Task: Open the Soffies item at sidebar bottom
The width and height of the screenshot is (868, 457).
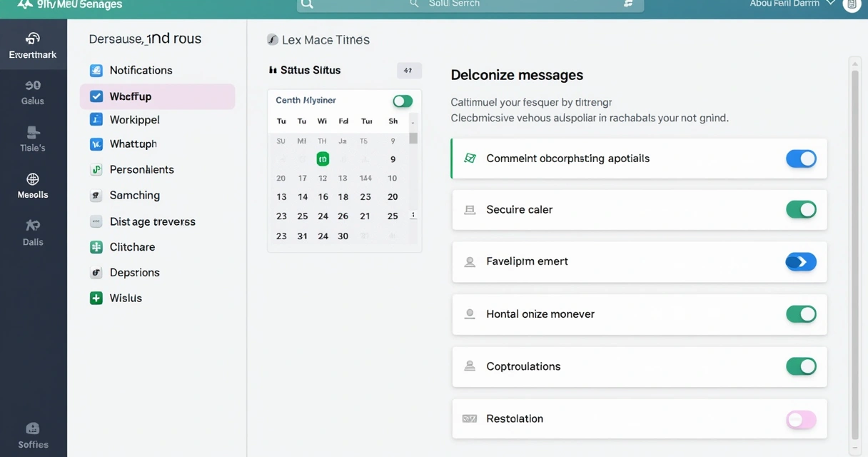Action: [x=33, y=435]
